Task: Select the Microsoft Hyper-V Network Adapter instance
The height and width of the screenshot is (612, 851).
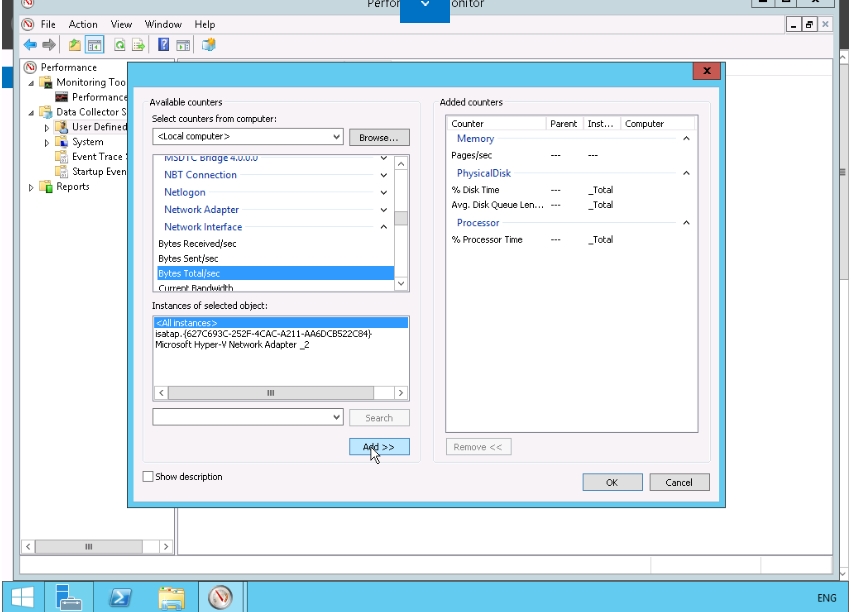Action: [x=232, y=344]
